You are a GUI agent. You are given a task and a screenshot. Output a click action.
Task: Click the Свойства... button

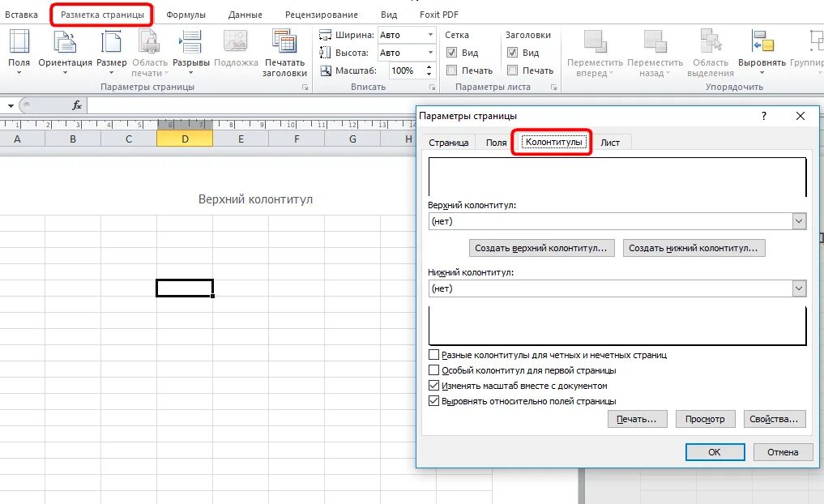pyautogui.click(x=774, y=419)
